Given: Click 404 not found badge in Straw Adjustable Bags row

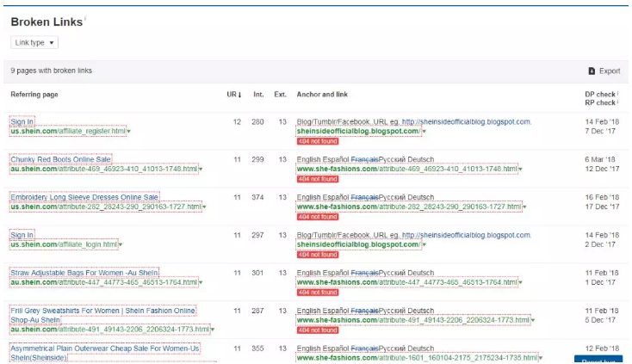Looking at the screenshot, I should coord(318,293).
